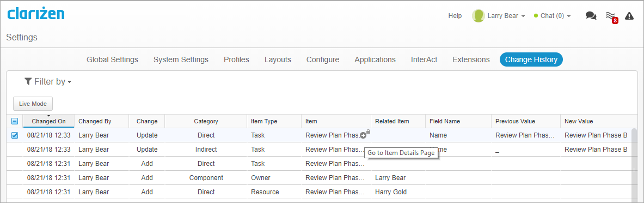Click the Item column header
Screen dimensions: 644x203
tap(336, 121)
